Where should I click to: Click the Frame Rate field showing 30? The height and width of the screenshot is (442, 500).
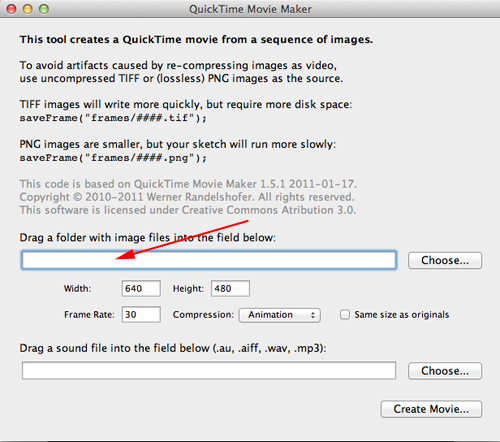pyautogui.click(x=141, y=314)
